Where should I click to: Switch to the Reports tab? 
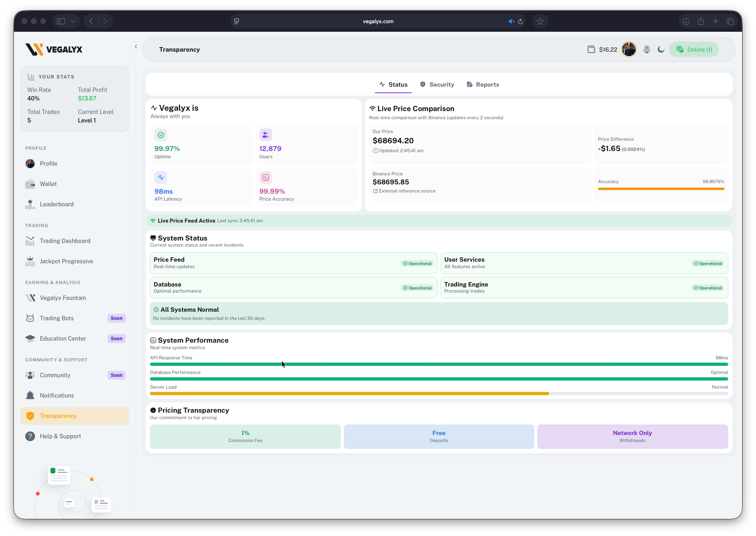coord(483,85)
